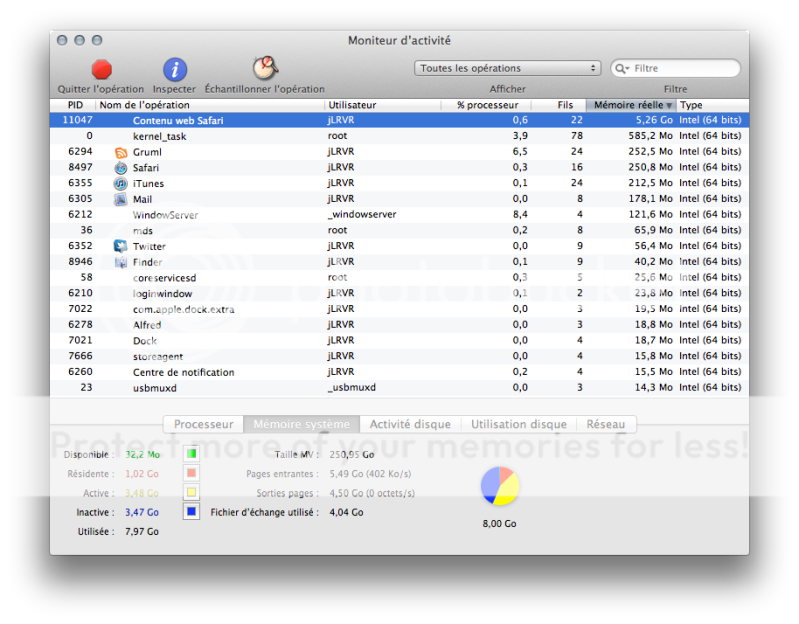Sort by the PID column header

click(75, 105)
